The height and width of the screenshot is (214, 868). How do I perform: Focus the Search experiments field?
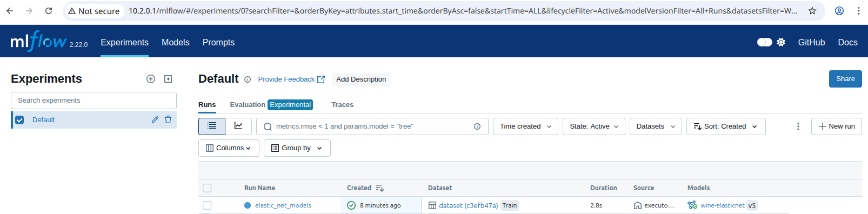click(x=94, y=101)
